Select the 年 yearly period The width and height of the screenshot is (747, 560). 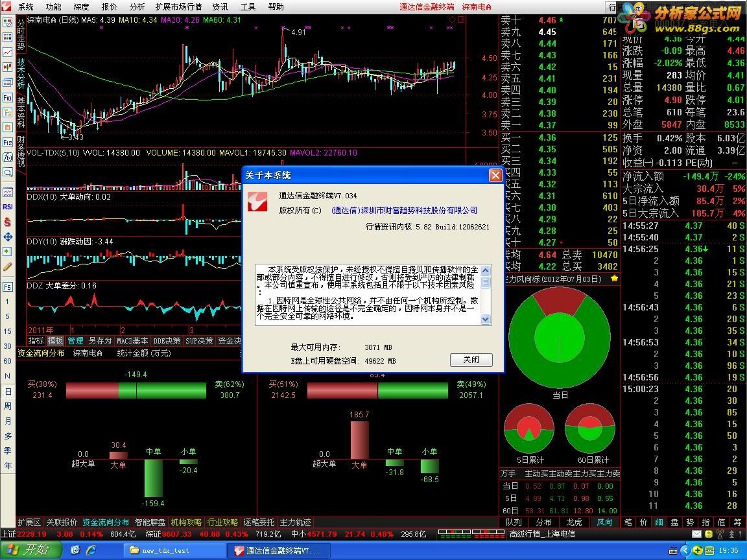(8, 466)
